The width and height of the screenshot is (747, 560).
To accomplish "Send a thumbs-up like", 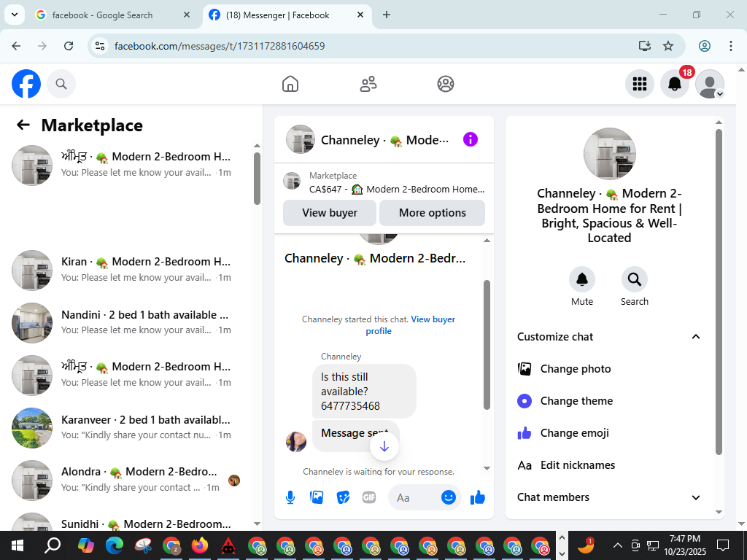I will tap(477, 497).
